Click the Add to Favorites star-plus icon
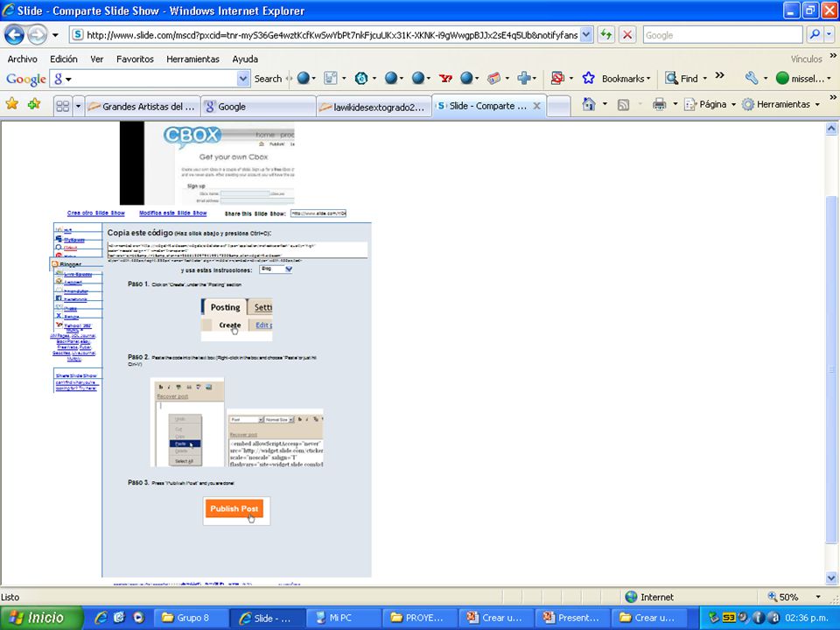Screen dimensions: 840x630 pos(34,104)
